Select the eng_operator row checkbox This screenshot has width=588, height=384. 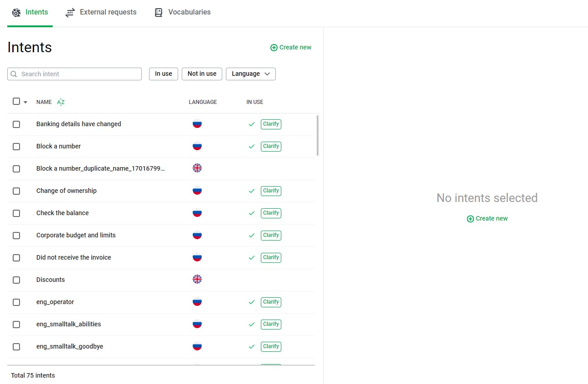(16, 302)
